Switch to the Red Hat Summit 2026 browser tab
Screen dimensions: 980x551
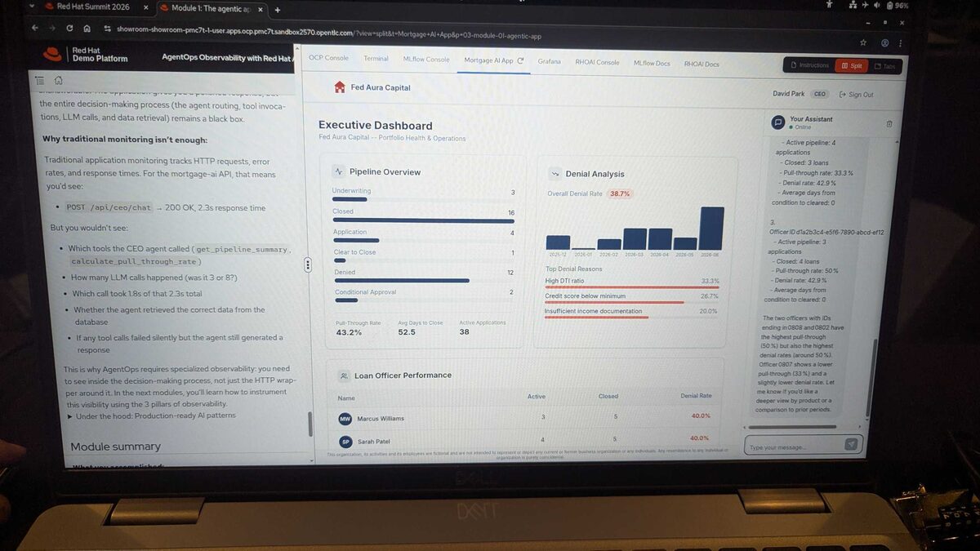click(95, 7)
